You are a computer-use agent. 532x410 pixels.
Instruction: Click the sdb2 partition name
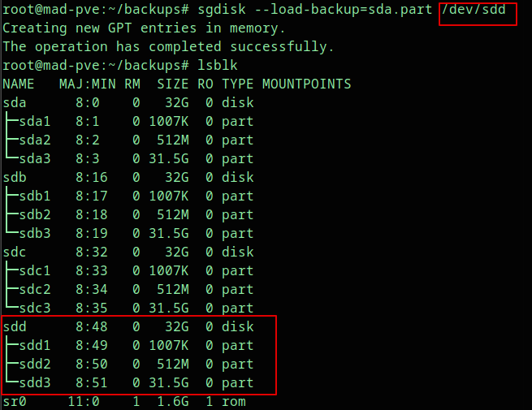35,214
